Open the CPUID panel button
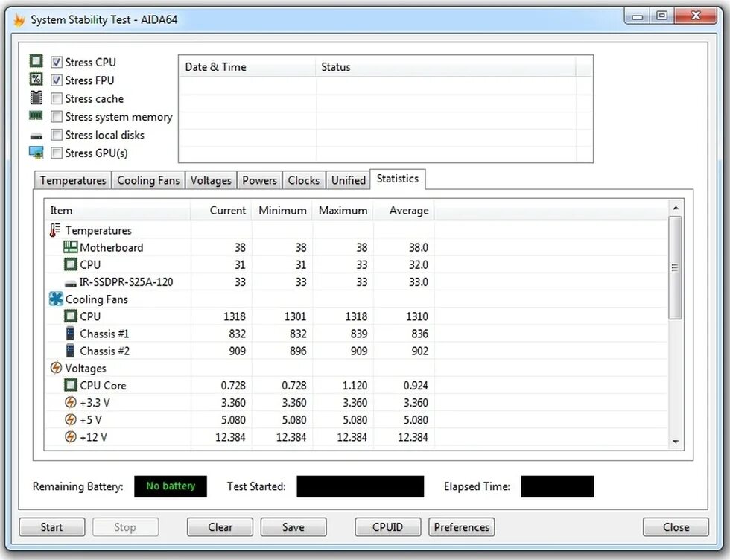 click(x=388, y=527)
